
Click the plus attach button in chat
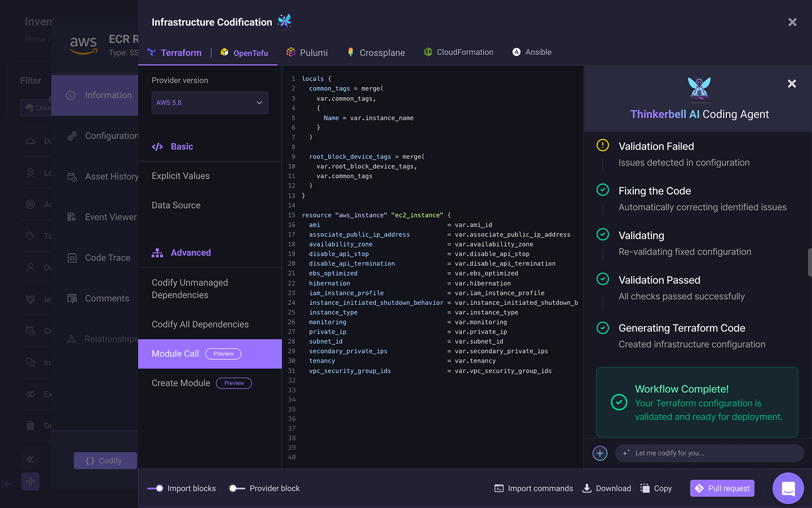click(x=600, y=453)
